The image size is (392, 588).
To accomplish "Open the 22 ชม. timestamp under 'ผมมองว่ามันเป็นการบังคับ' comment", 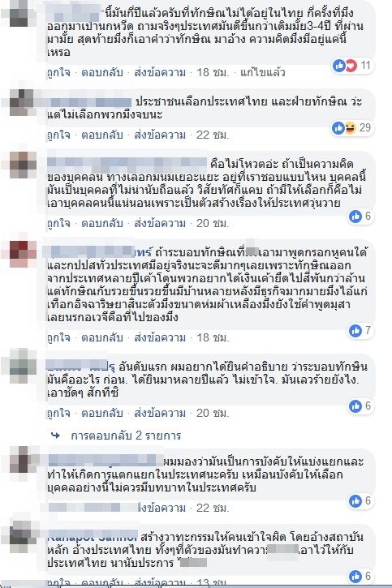I will pos(213,508).
